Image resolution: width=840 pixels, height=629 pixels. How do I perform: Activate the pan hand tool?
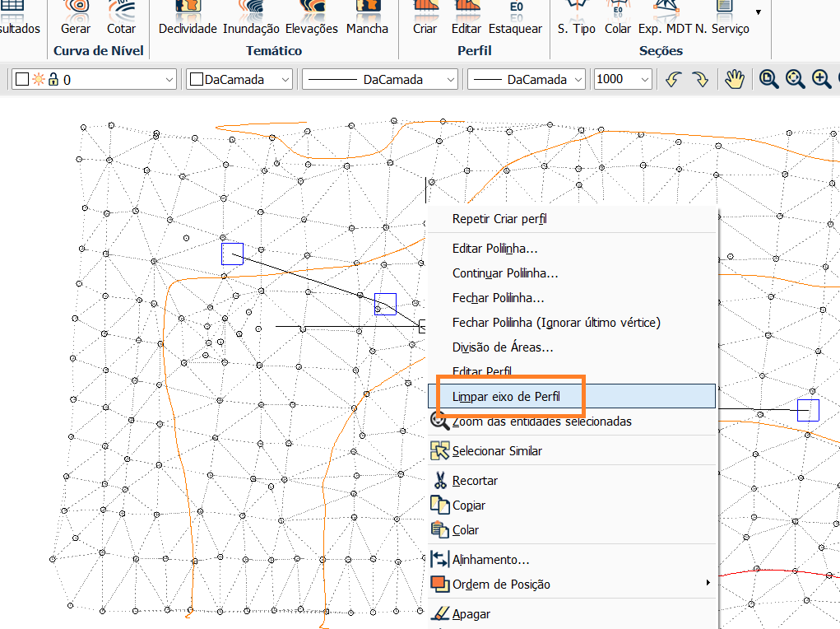[734, 79]
